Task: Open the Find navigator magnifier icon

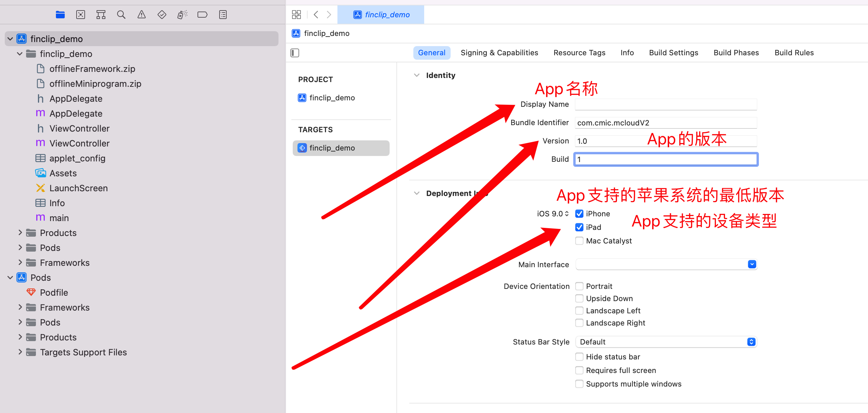Action: tap(121, 15)
